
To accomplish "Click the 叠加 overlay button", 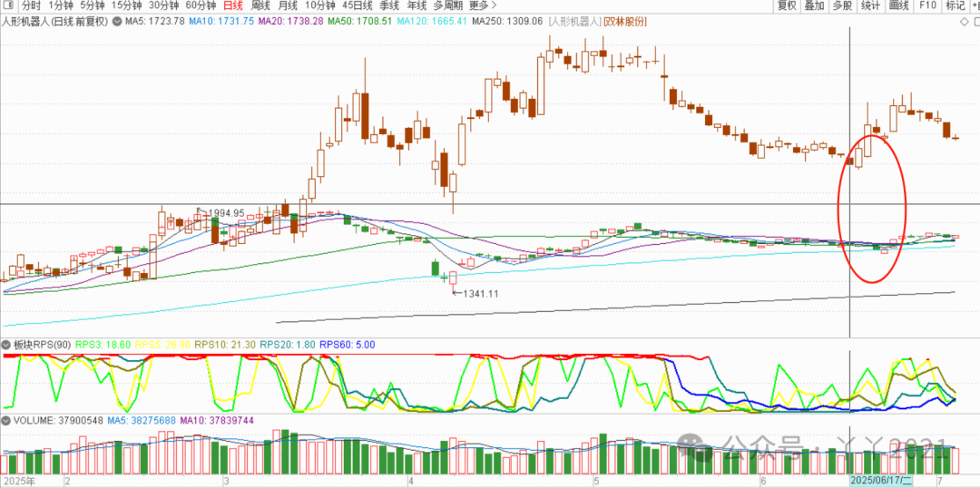I will (814, 5).
